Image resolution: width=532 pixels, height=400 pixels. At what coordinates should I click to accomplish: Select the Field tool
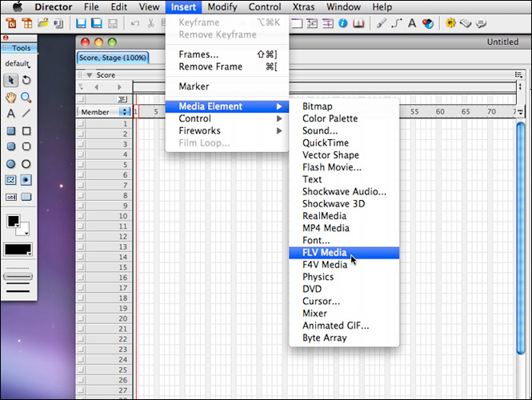11,197
